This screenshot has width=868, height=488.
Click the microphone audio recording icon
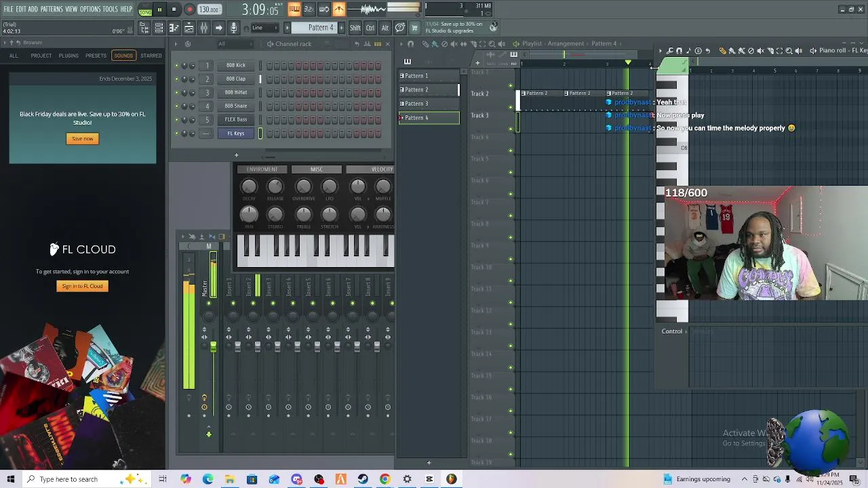click(x=233, y=28)
